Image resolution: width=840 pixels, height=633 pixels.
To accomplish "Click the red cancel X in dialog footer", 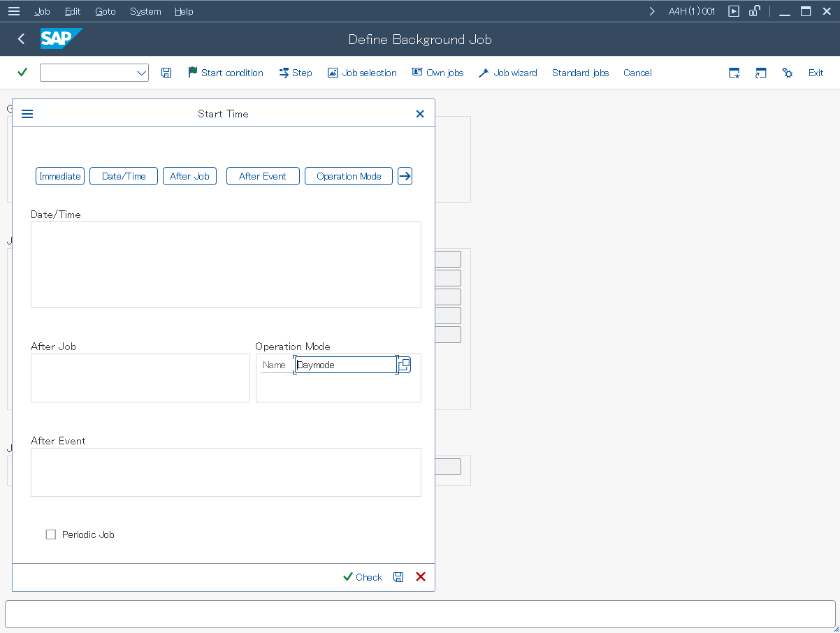I will click(x=421, y=577).
